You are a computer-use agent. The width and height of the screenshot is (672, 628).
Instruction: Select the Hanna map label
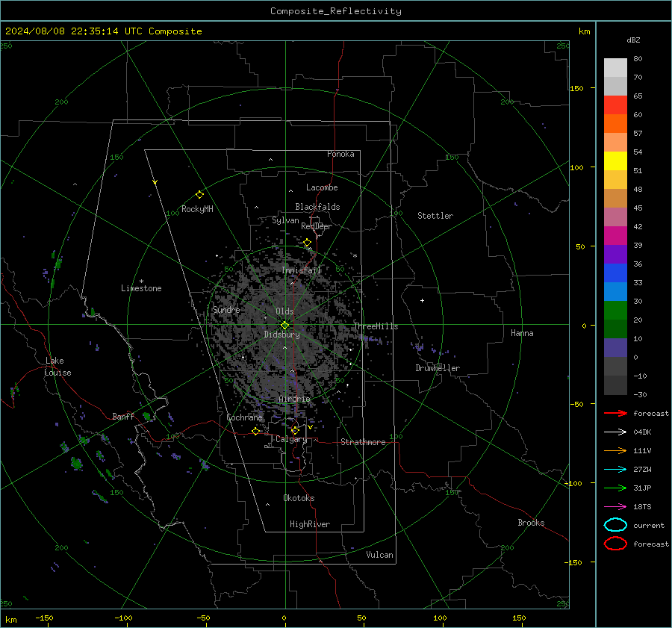522,333
